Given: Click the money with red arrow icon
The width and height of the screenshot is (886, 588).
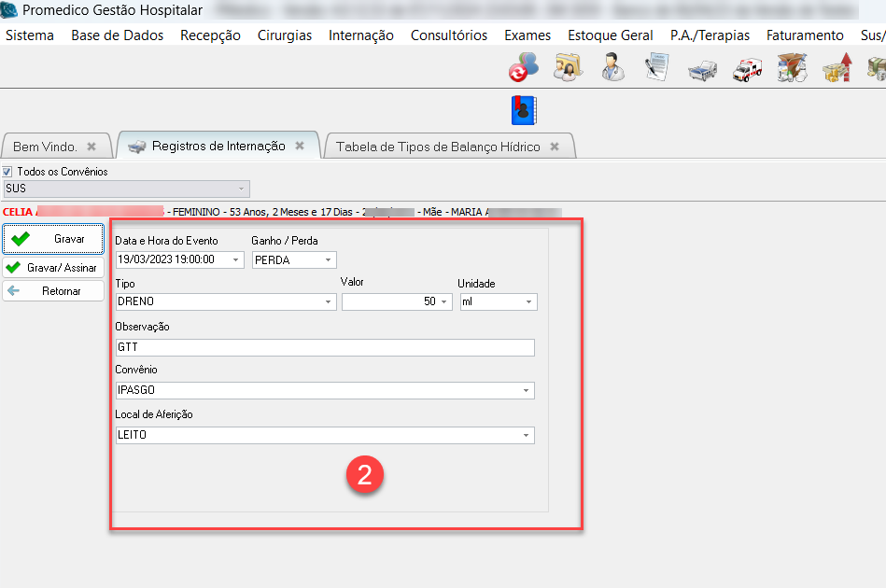Looking at the screenshot, I should point(837,68).
